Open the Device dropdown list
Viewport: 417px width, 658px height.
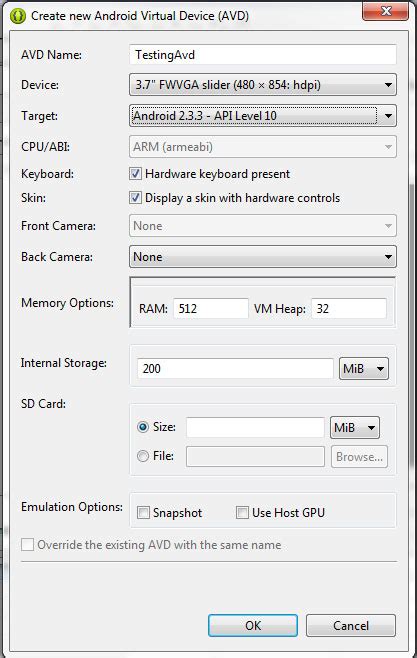(263, 85)
